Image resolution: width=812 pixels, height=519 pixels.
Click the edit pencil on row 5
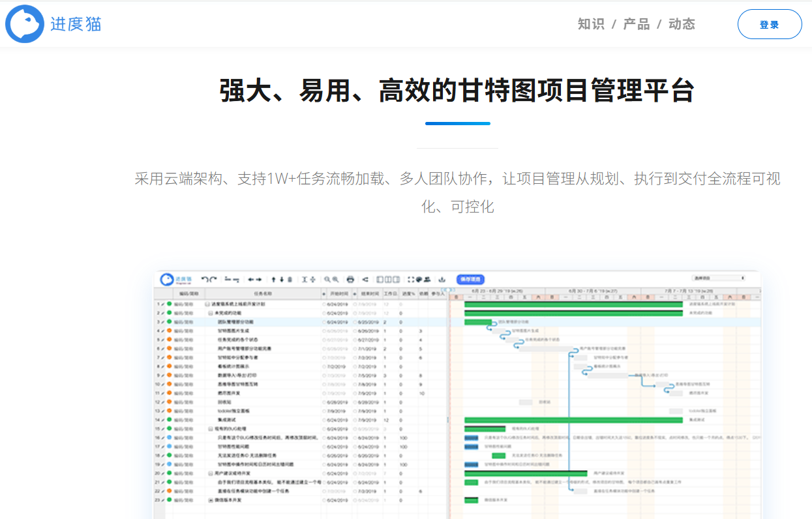click(x=163, y=340)
